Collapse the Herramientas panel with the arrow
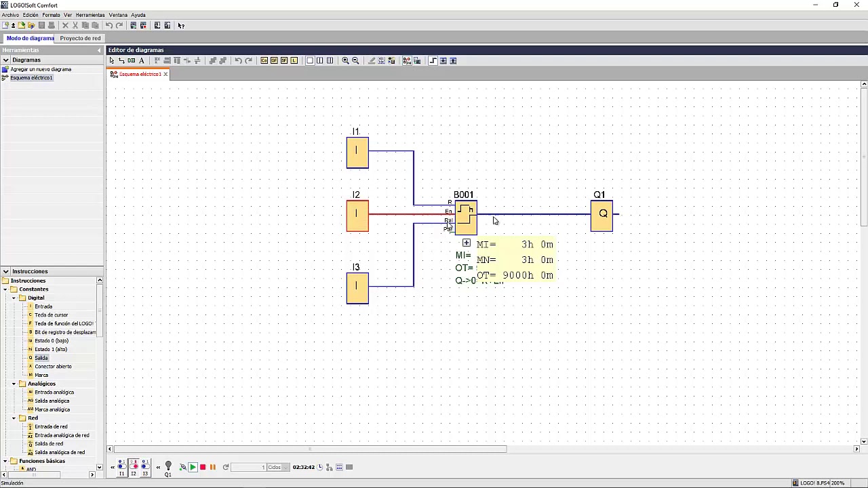This screenshot has height=488, width=868. 100,50
